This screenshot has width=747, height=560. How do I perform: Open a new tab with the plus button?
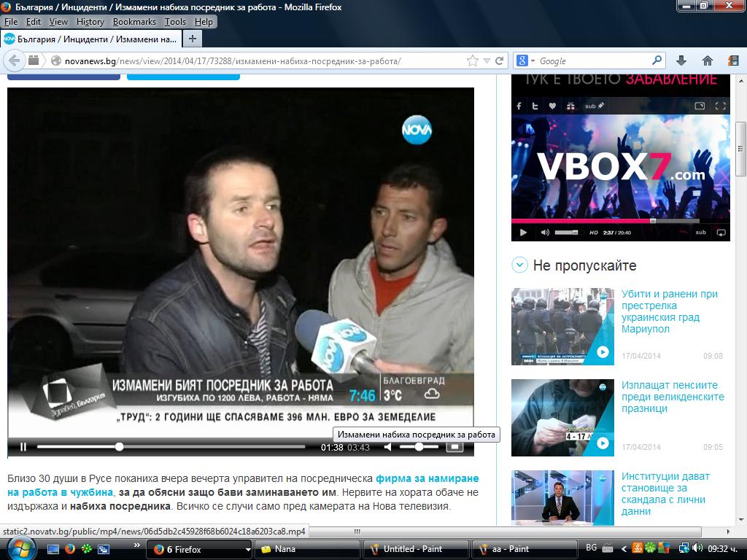point(193,39)
